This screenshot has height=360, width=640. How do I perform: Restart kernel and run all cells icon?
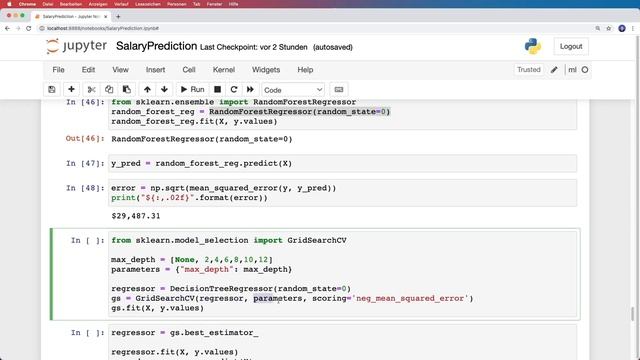(x=250, y=89)
